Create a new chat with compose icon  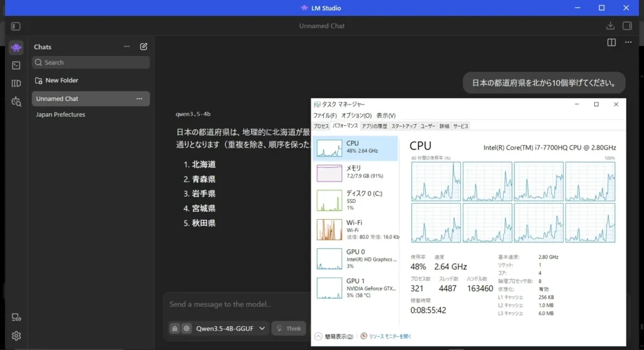click(143, 46)
